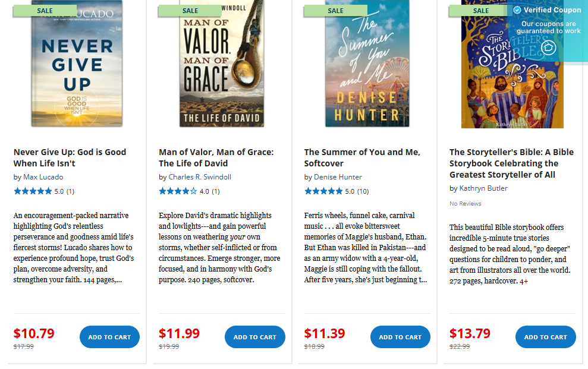Image resolution: width=588 pixels, height=369 pixels.
Task: Add Never Give Up to the cart
Action: click(x=109, y=337)
